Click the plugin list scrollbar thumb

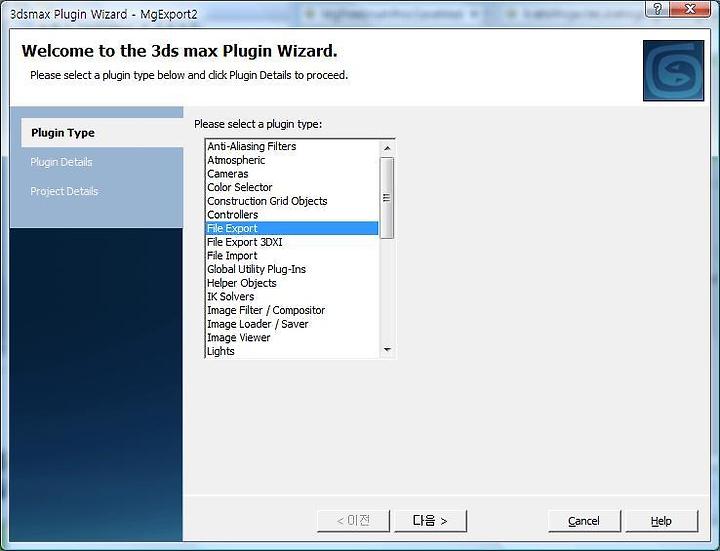click(387, 198)
